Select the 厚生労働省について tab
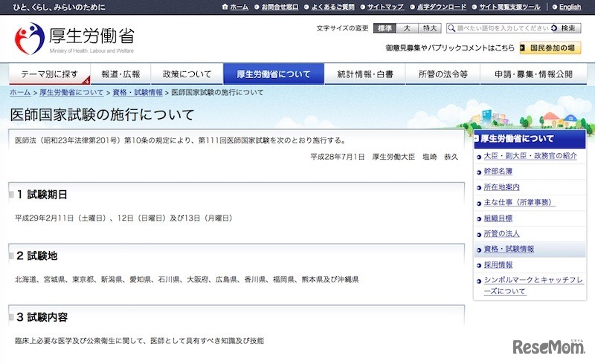Screen dimensions: 595x364 [x=274, y=74]
